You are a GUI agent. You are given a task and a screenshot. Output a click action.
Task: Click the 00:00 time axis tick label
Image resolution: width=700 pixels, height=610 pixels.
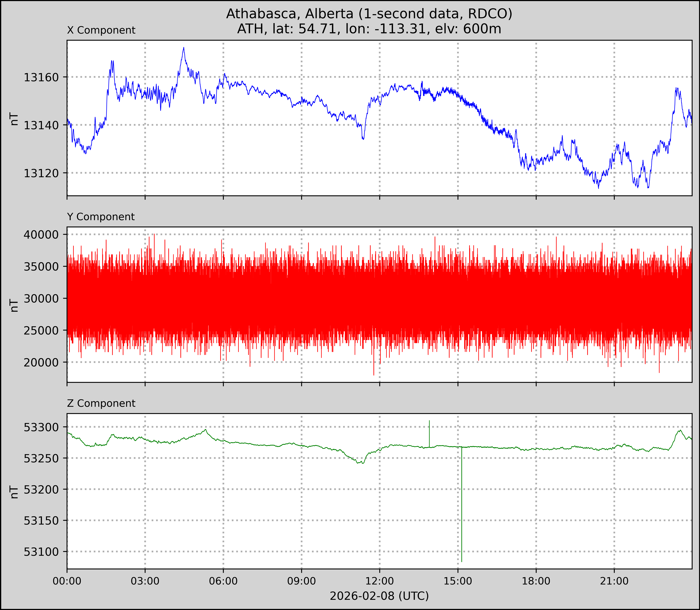pyautogui.click(x=67, y=581)
